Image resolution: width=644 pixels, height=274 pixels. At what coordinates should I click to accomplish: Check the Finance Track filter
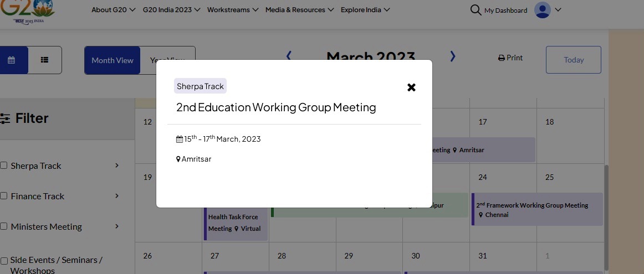[4, 195]
